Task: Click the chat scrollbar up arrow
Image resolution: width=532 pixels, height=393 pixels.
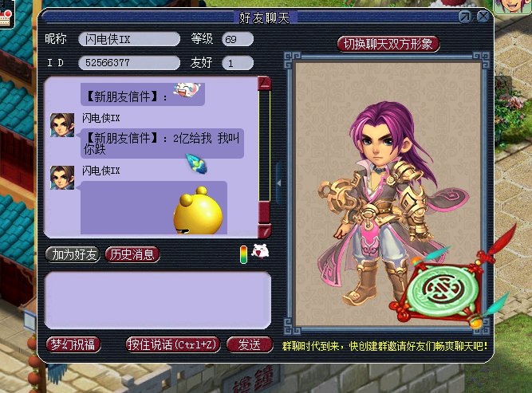Action: pos(265,83)
